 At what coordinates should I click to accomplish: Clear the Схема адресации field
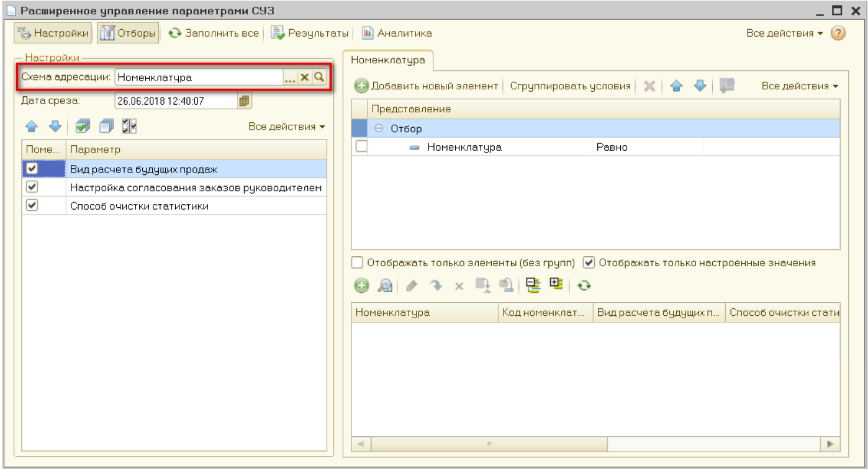tap(304, 77)
